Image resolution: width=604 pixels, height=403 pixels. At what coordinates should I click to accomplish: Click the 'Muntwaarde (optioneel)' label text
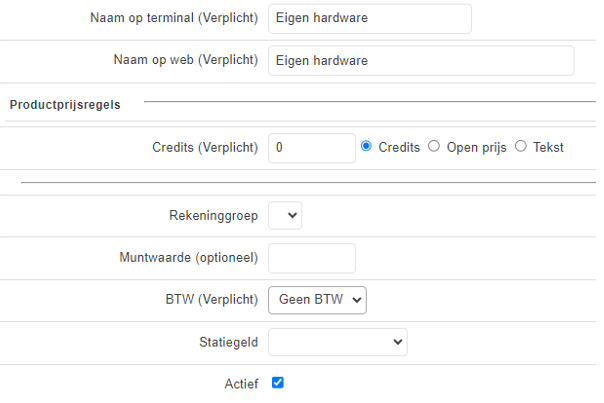[x=188, y=258]
